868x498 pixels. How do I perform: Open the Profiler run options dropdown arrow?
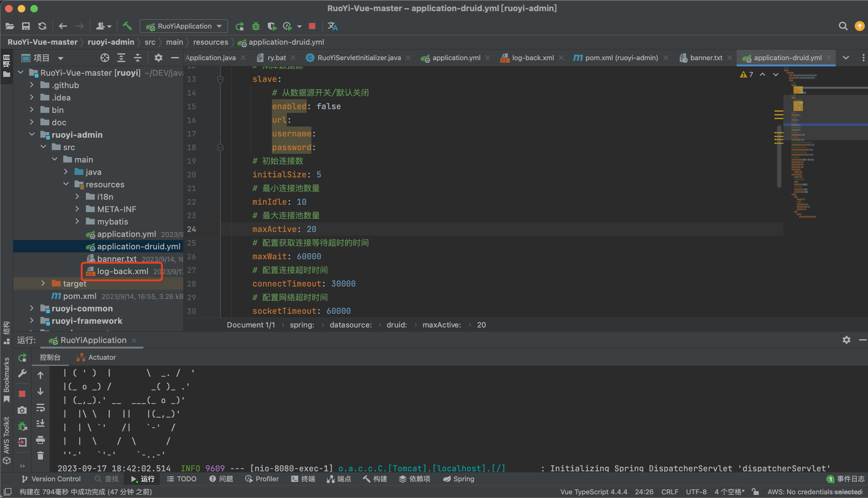tap(299, 26)
